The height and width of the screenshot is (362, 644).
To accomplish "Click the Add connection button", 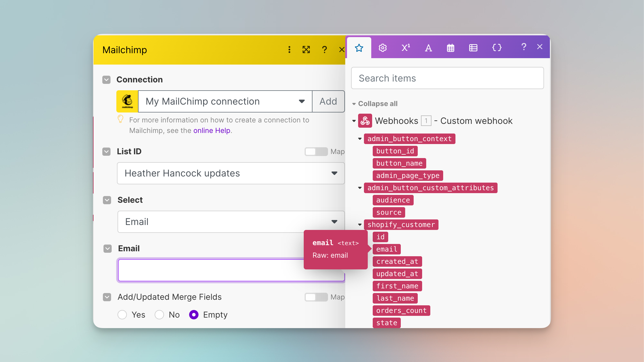I will [328, 101].
